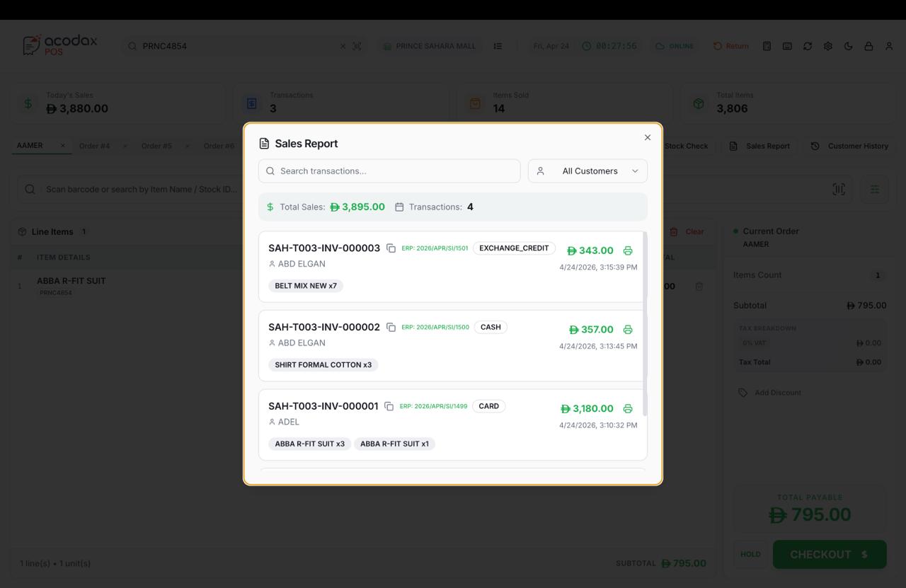Click the ABBA R-FIT SUIT line item name

pyautogui.click(x=71, y=281)
